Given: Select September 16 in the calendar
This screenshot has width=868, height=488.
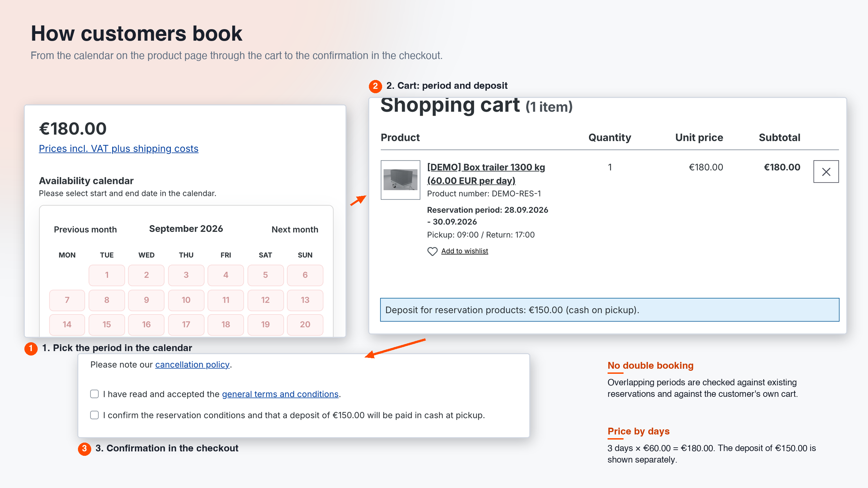Looking at the screenshot, I should pyautogui.click(x=146, y=325).
